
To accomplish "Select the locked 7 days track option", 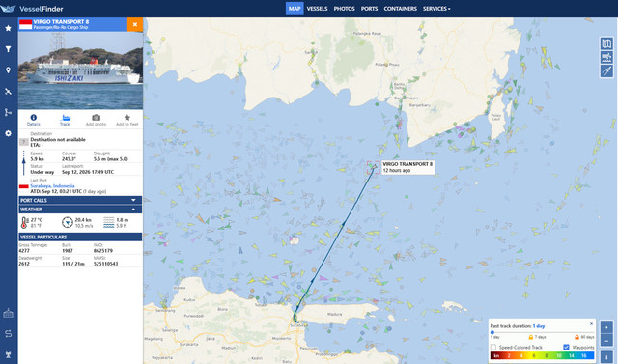I will [x=537, y=337].
